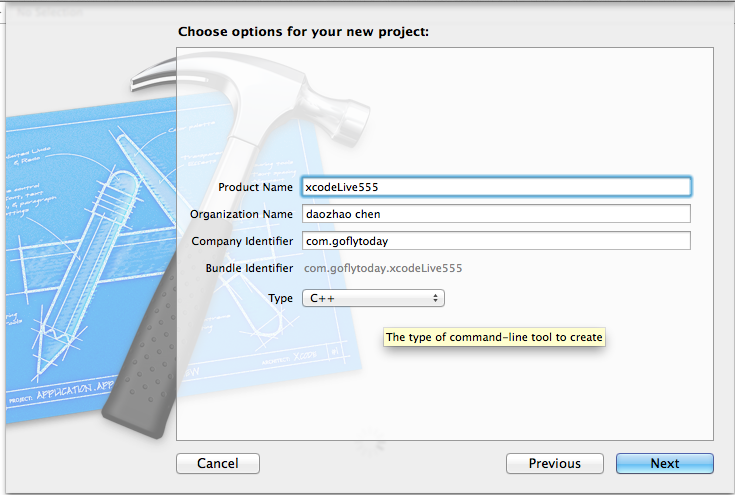The height and width of the screenshot is (495, 735).
Task: Click the faded ARCHITECT: XCODE blueprint stamp
Action: pos(289,357)
